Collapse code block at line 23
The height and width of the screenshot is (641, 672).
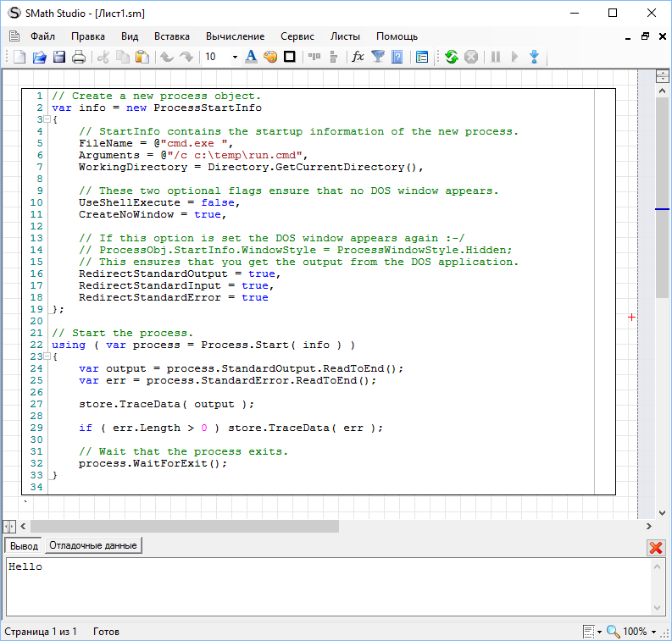point(46,357)
